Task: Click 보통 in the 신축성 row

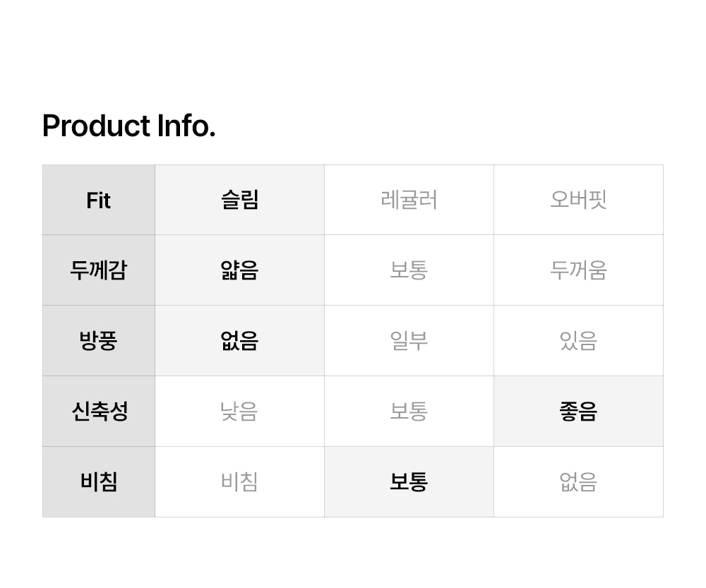Action: [409, 412]
